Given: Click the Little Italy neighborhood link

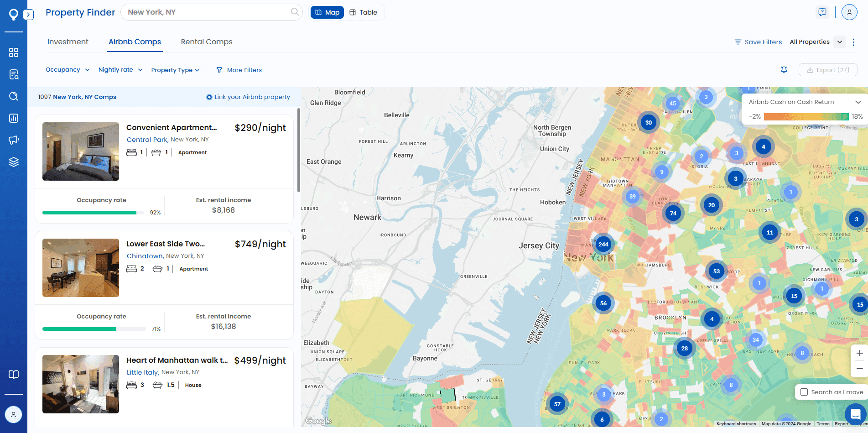Looking at the screenshot, I should click(x=142, y=372).
